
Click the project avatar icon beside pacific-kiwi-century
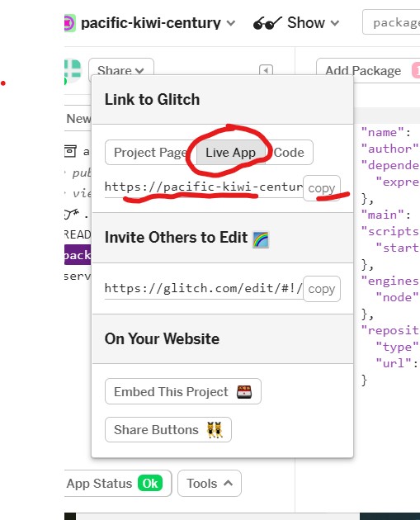tap(70, 23)
